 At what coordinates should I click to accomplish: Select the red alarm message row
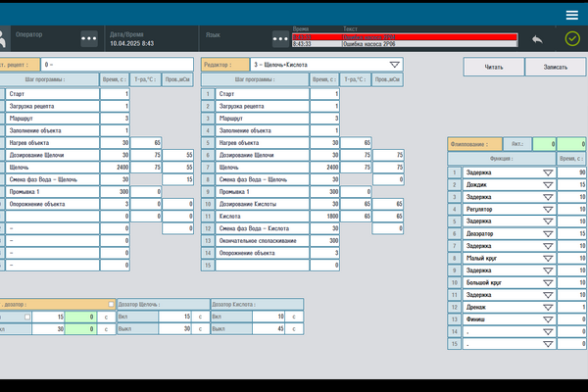click(x=402, y=36)
